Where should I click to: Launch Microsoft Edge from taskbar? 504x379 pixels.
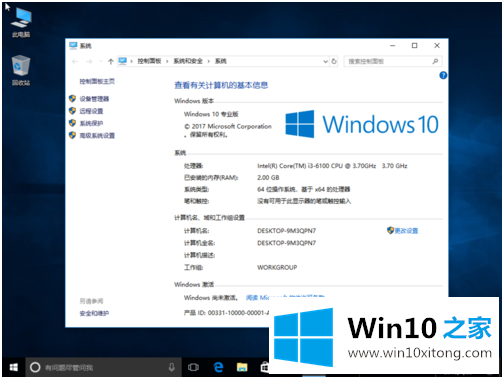(x=218, y=367)
